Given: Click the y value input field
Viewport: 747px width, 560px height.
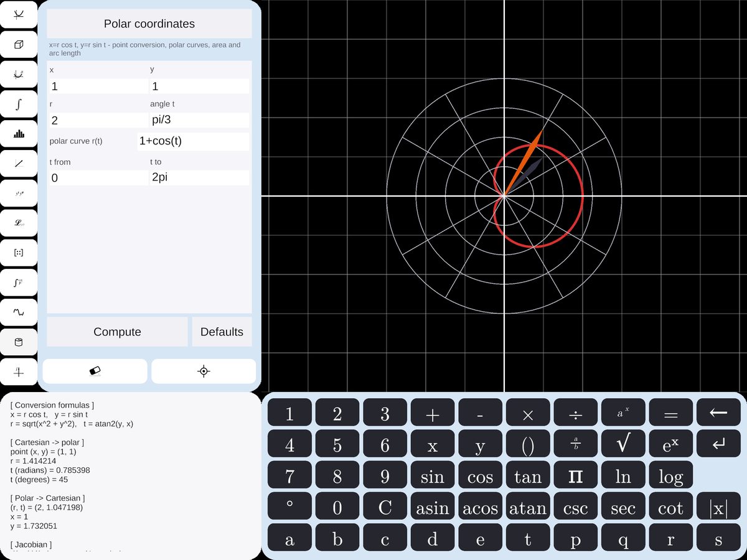Looking at the screenshot, I should point(199,86).
